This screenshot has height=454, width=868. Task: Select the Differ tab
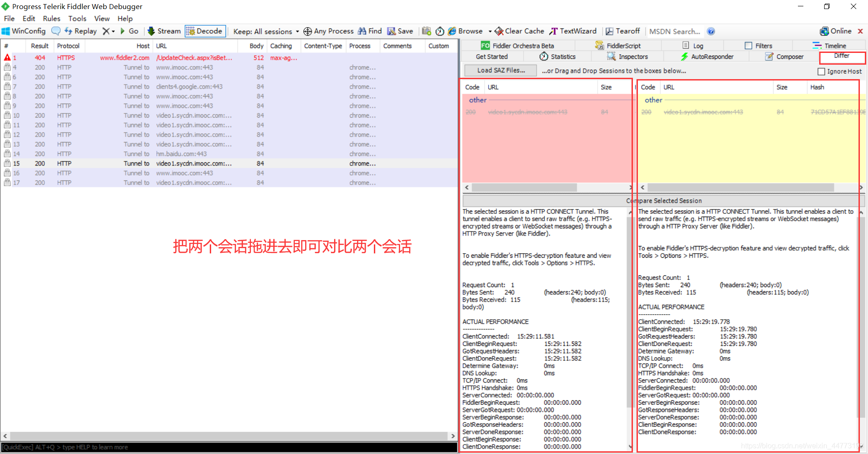[842, 56]
